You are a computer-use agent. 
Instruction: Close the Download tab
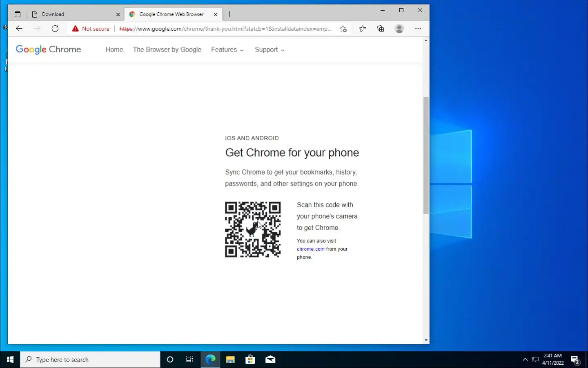118,14
